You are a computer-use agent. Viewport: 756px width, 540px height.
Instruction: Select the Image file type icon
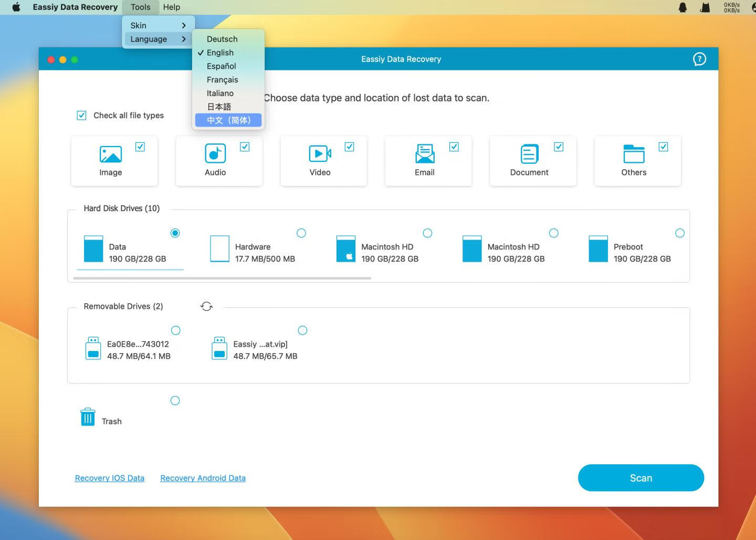(x=111, y=154)
